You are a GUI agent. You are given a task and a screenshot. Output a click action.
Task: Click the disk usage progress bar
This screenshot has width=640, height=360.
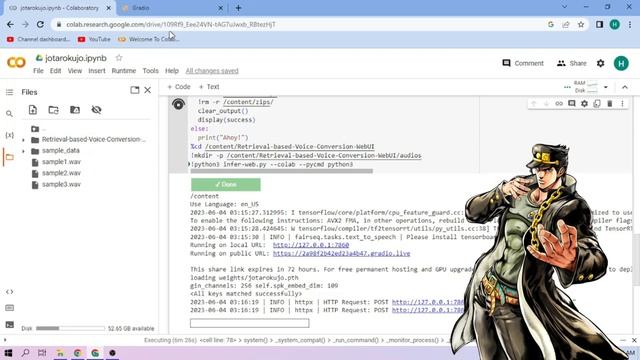70,328
